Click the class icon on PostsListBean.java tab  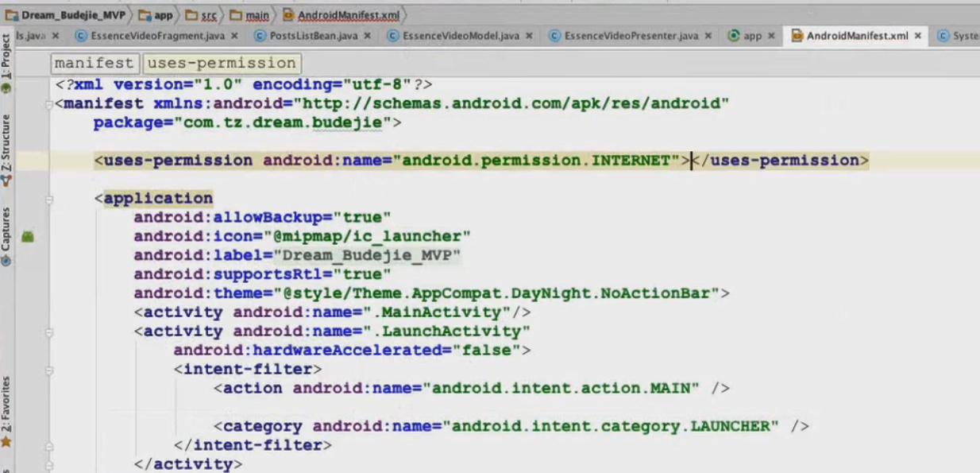(260, 36)
